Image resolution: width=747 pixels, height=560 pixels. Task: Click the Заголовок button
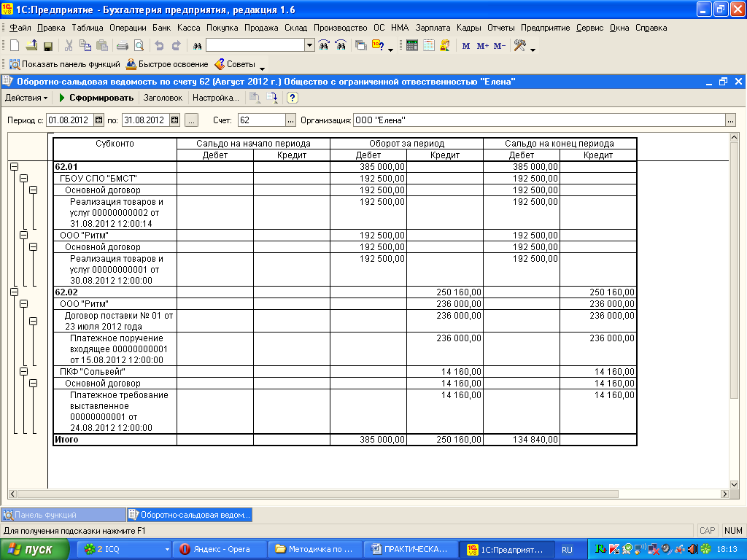click(163, 98)
